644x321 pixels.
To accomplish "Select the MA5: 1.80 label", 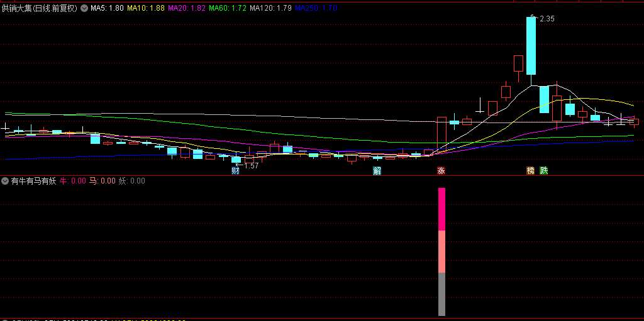I will [x=107, y=8].
